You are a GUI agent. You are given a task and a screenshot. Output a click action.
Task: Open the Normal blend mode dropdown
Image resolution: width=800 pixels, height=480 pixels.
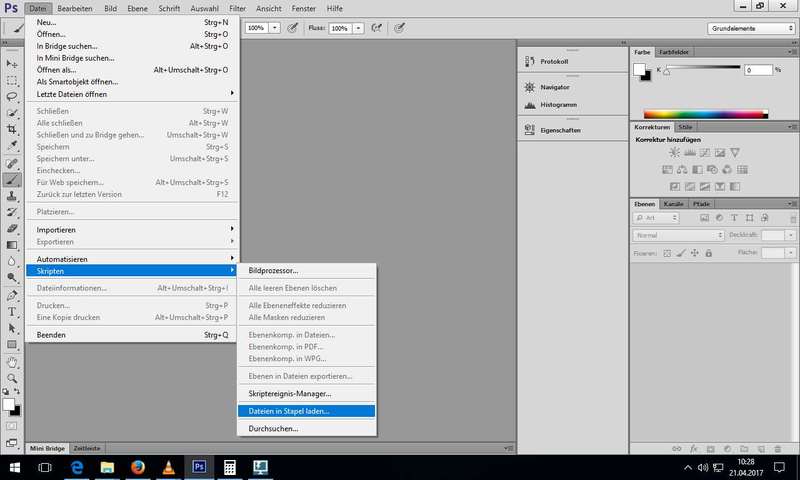pos(678,235)
